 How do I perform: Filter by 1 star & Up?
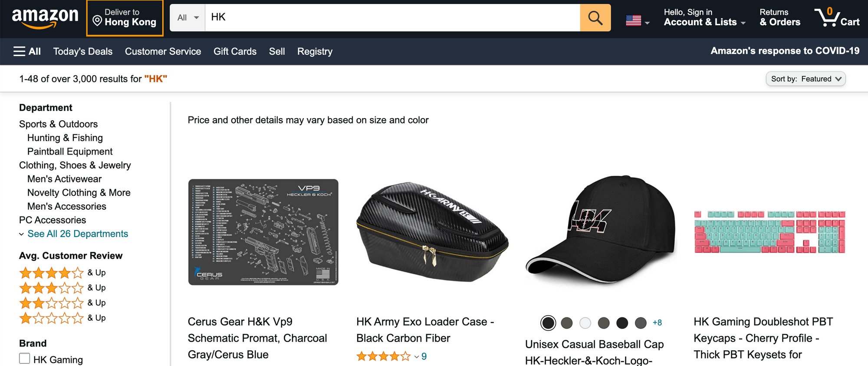coord(62,318)
